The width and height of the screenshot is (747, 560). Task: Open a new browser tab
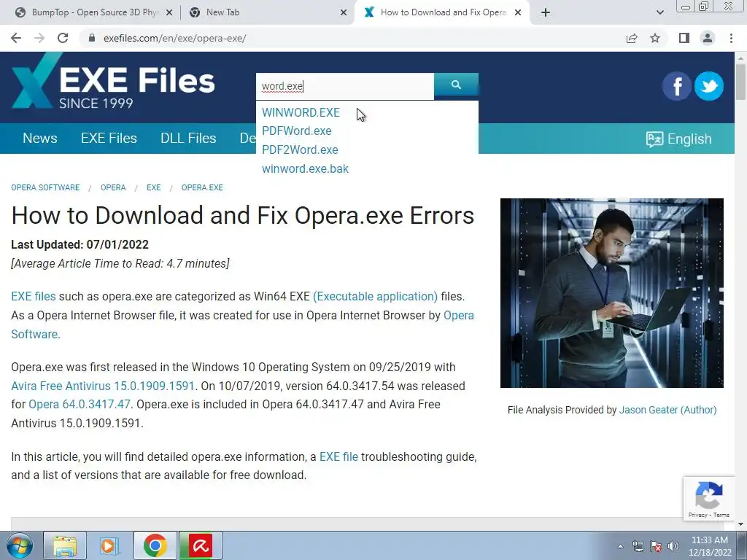click(546, 12)
